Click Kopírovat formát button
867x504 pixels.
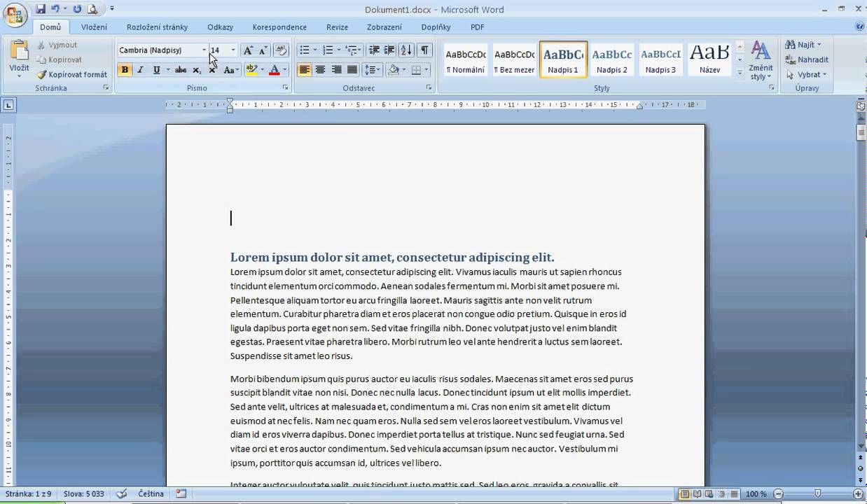coord(72,74)
